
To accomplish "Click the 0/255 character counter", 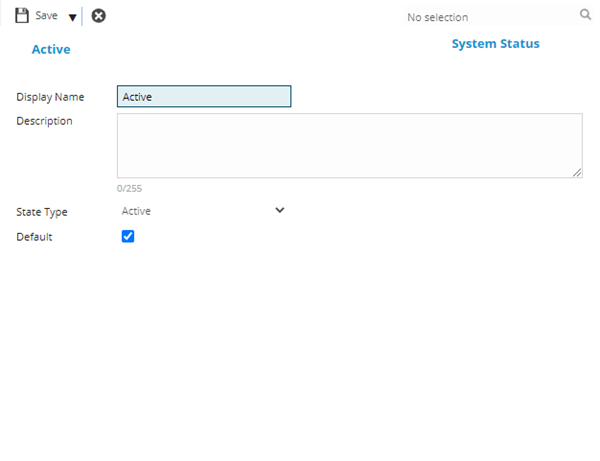I will [x=129, y=188].
